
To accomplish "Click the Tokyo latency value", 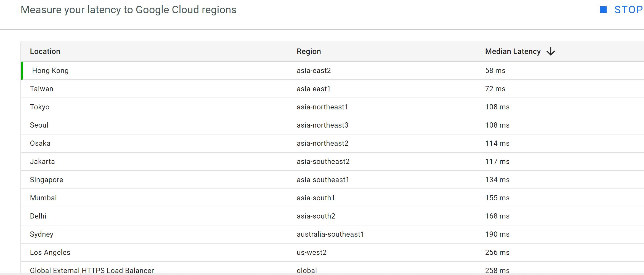I will (x=497, y=107).
